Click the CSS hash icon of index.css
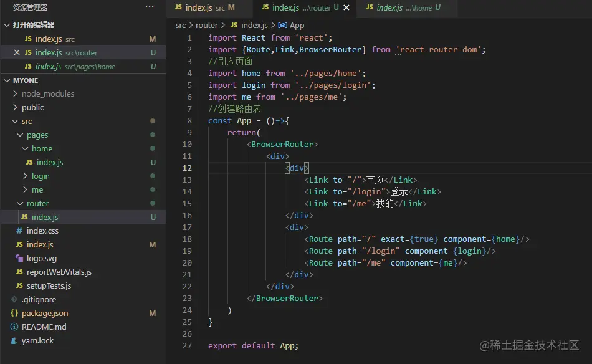592x364 pixels. point(19,231)
